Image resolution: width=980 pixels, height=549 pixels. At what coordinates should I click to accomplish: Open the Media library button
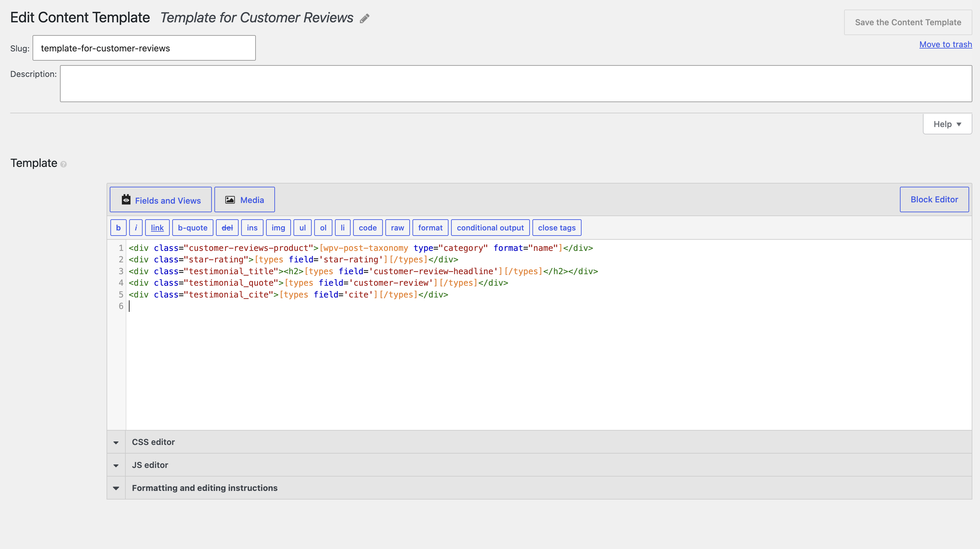245,199
